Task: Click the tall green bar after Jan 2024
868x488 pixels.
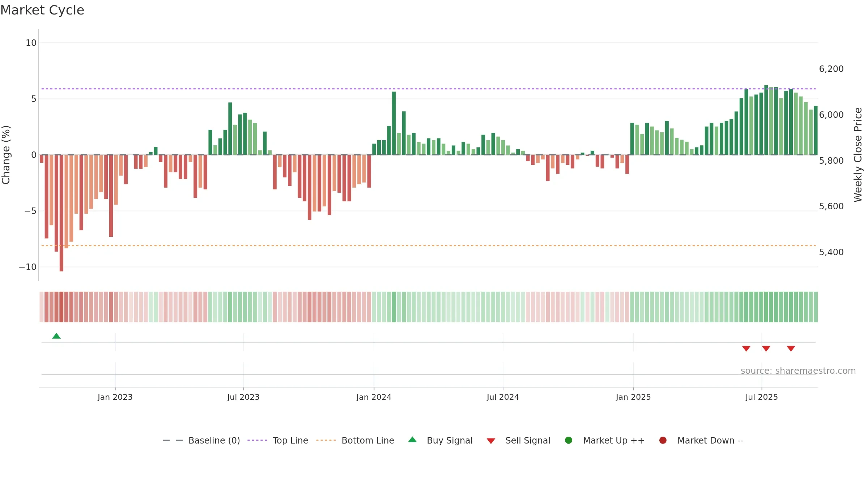Action: click(394, 123)
